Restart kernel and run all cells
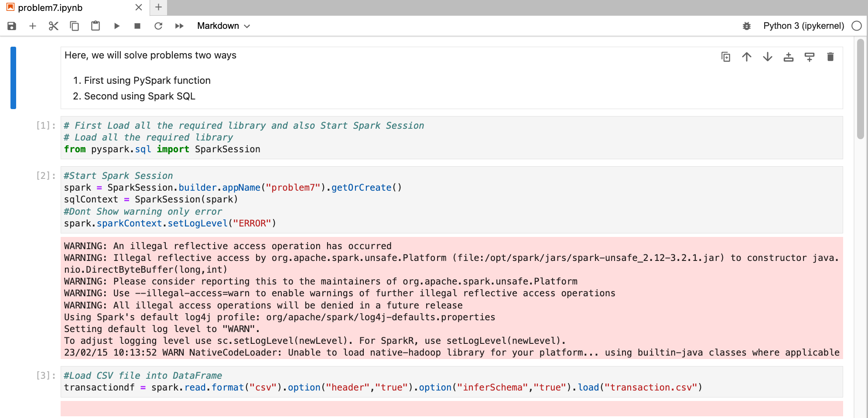 pyautogui.click(x=179, y=26)
